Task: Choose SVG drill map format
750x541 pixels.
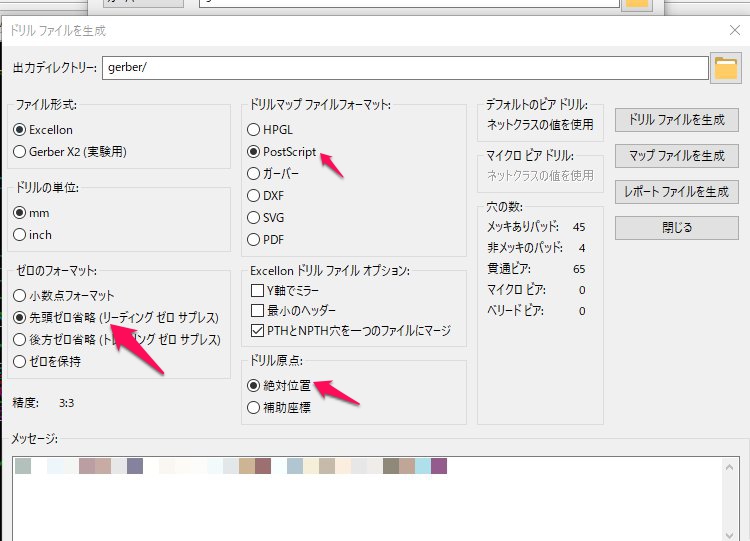Action: tap(254, 218)
